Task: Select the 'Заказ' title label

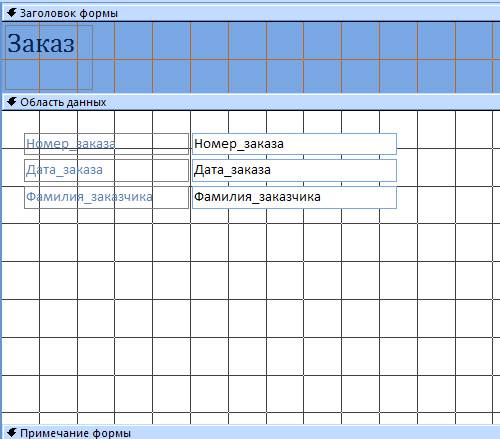Action: click(x=49, y=57)
